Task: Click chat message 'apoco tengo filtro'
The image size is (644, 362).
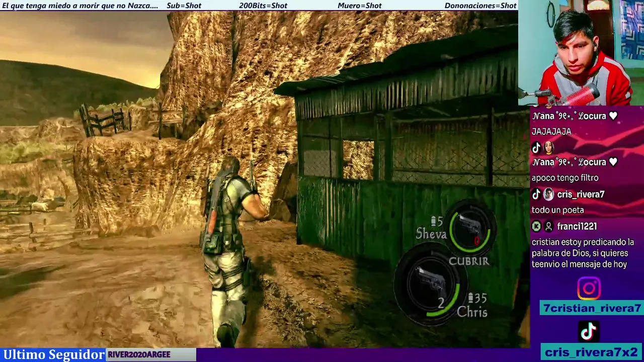Action: tap(565, 177)
